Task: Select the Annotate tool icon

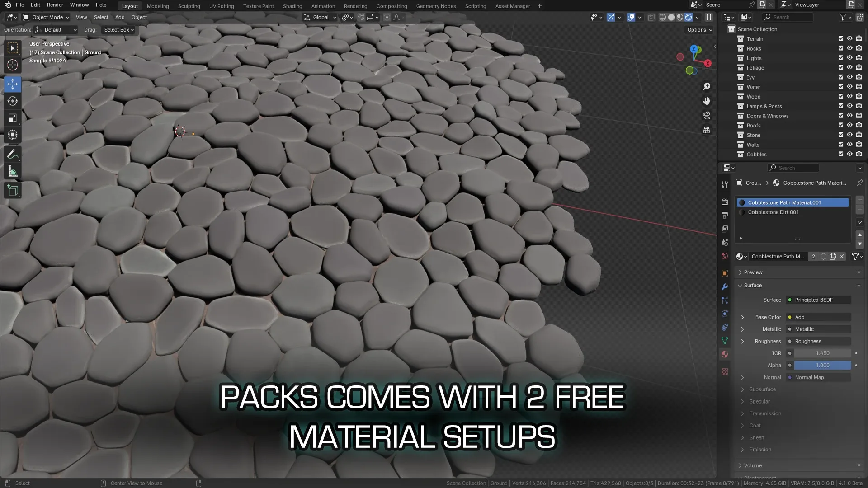Action: [x=13, y=154]
